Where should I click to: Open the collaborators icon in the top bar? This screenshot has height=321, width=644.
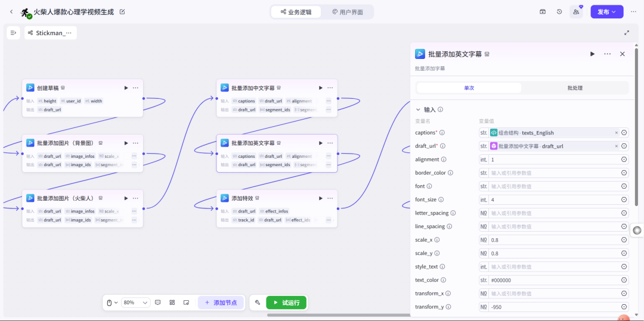pos(576,12)
